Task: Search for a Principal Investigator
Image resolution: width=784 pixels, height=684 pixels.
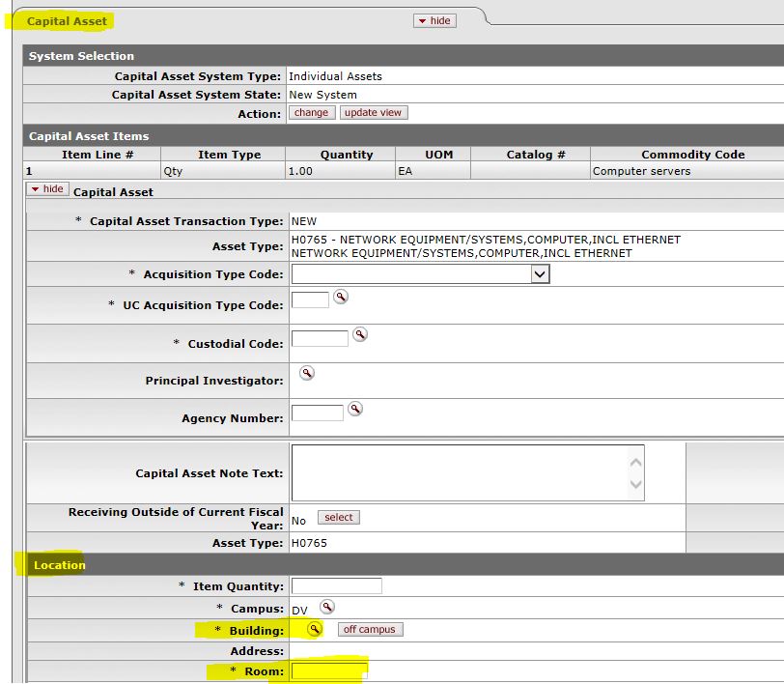Action: tap(306, 373)
